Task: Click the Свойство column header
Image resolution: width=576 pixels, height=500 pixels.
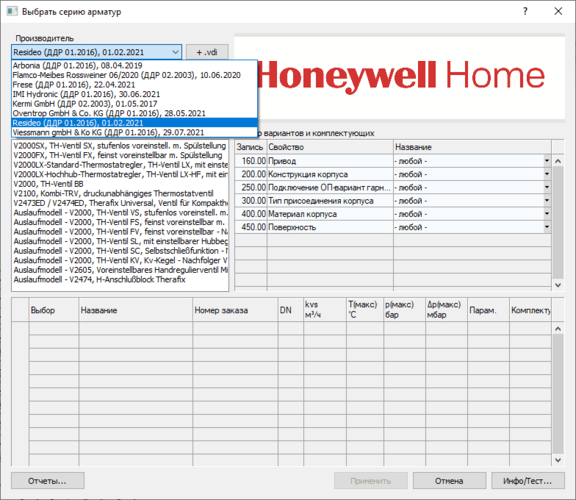Action: (330, 147)
